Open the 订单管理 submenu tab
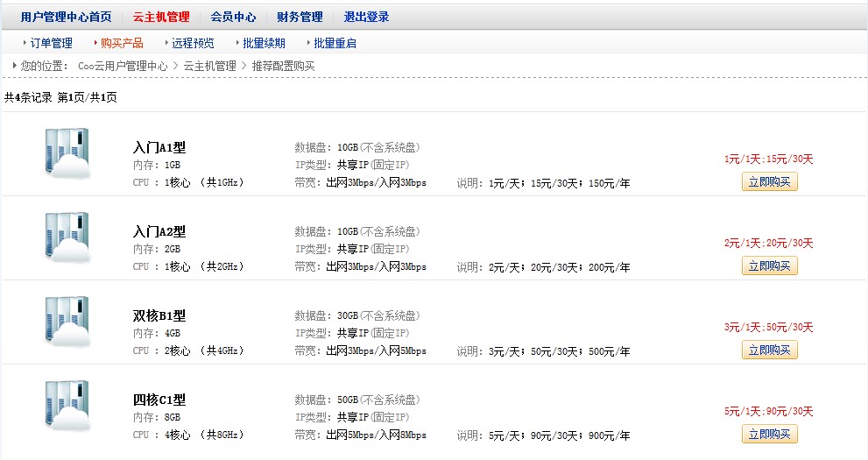Viewport: 868px width, 460px height. point(51,43)
